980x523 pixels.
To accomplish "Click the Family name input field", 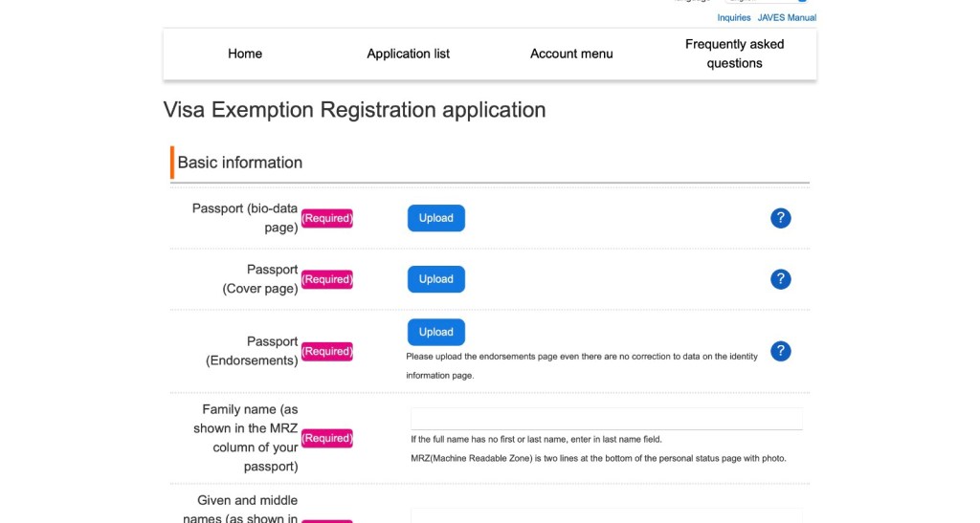I will pos(607,419).
